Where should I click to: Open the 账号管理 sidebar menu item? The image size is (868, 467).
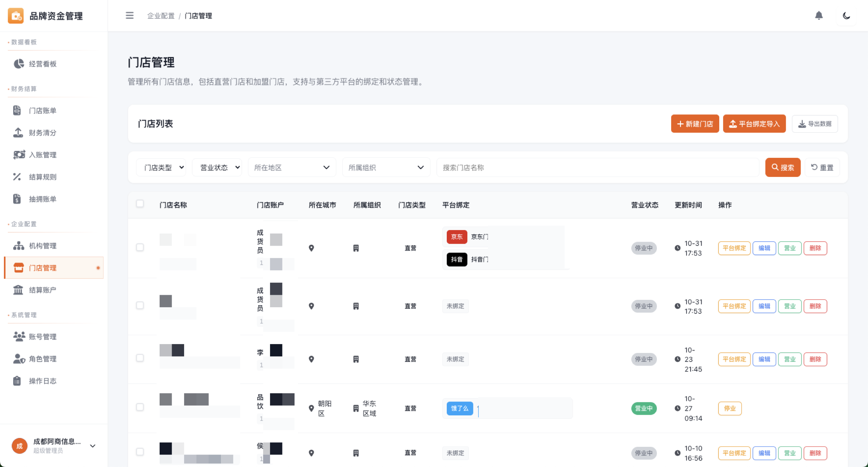(43, 337)
